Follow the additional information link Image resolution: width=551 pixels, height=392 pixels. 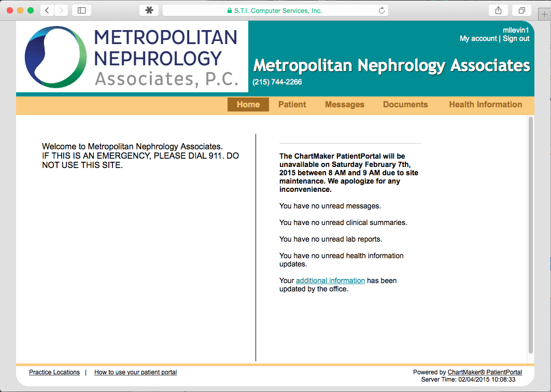click(330, 281)
